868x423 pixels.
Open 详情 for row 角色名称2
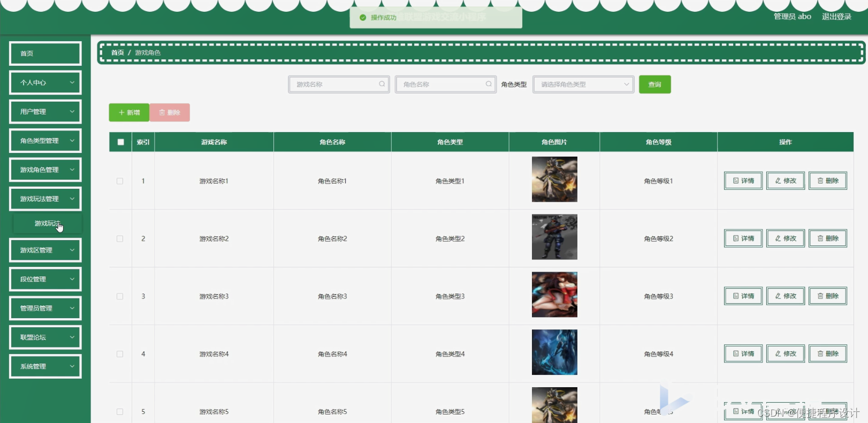click(x=743, y=239)
